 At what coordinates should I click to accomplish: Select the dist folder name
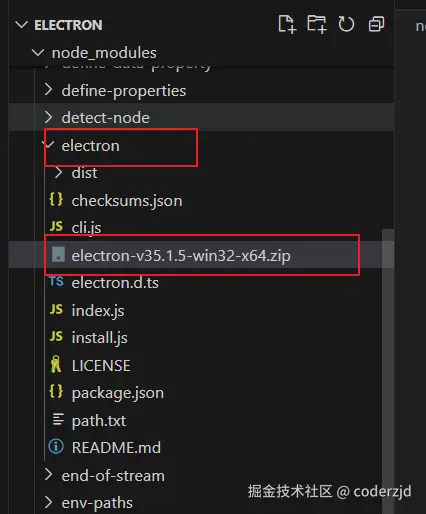(x=84, y=173)
